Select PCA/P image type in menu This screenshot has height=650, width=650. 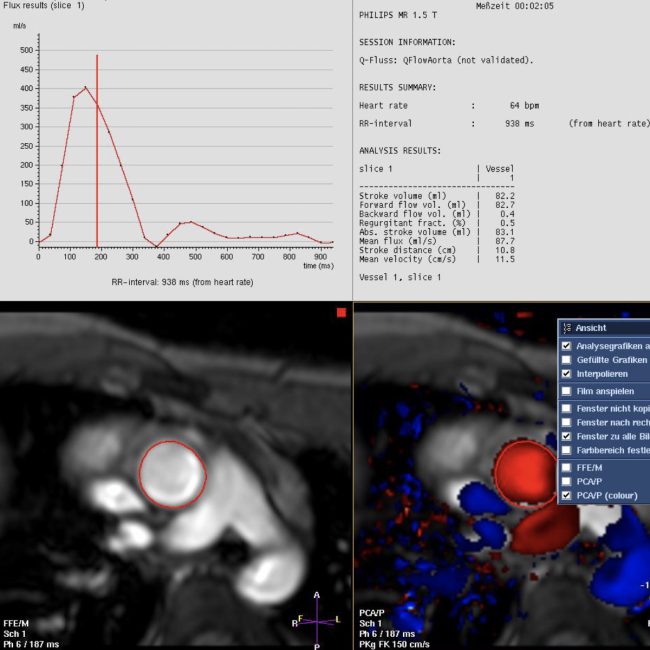567,481
